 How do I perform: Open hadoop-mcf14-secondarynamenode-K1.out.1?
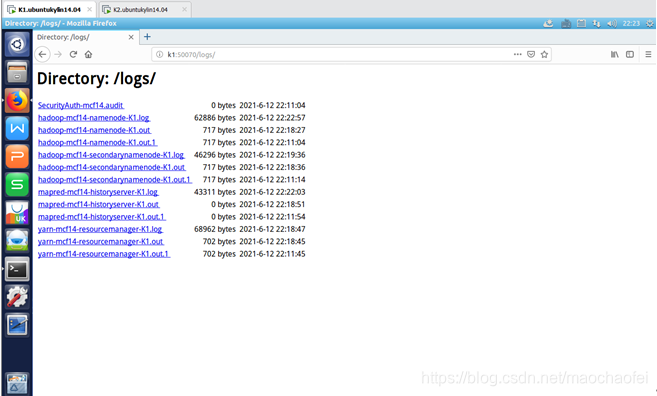pos(114,180)
